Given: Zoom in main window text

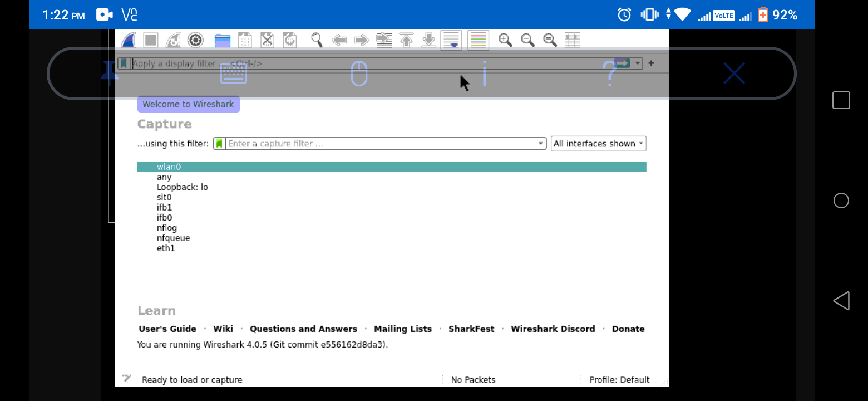Looking at the screenshot, I should (x=505, y=40).
